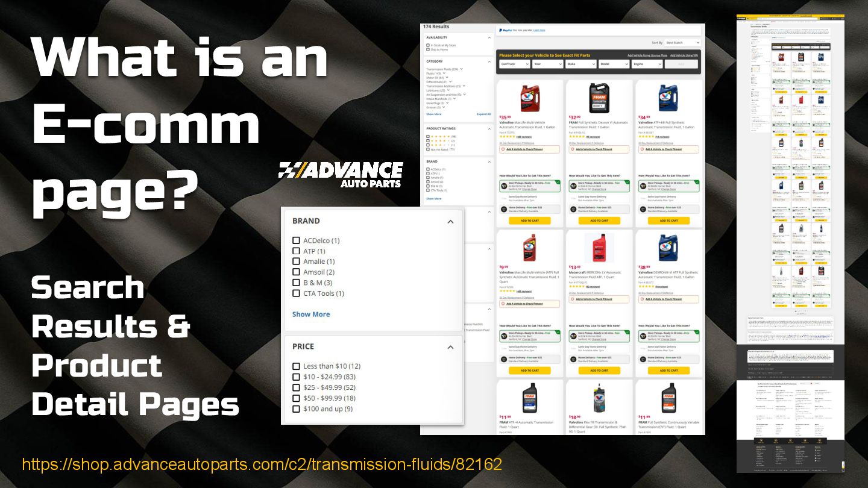
Task: Add the $13.49 Motorcraft MERCON LV to cart
Action: (599, 371)
